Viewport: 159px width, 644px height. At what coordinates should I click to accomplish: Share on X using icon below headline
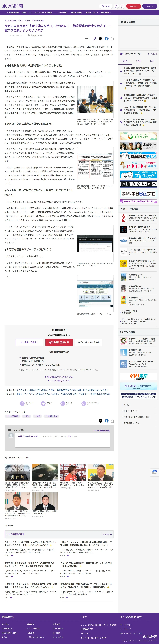point(100,38)
